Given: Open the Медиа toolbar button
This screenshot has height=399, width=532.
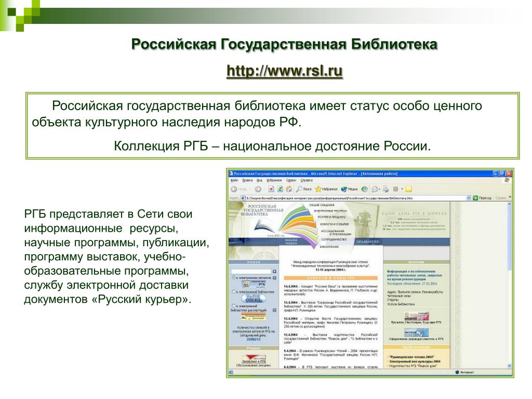Looking at the screenshot, I should 350,189.
